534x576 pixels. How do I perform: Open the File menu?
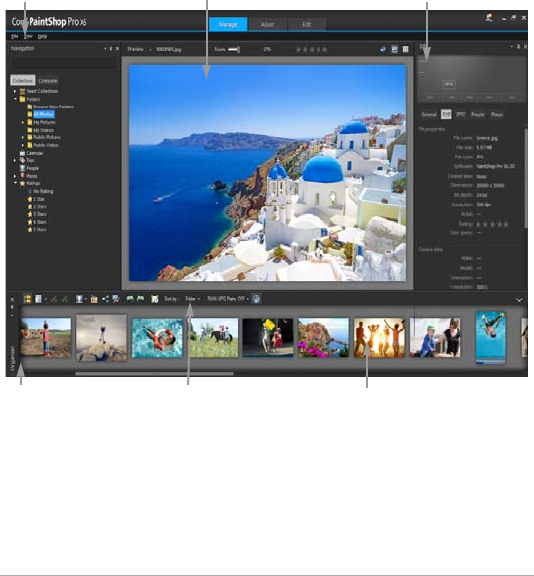click(x=15, y=36)
